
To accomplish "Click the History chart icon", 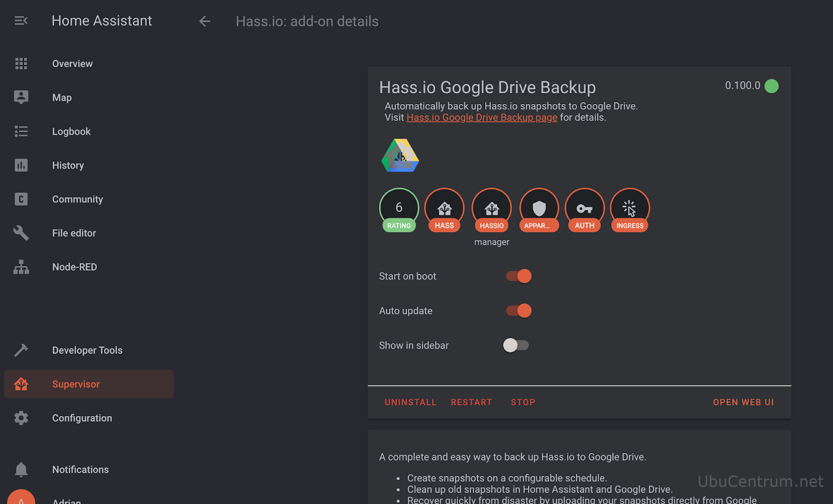I will point(21,165).
